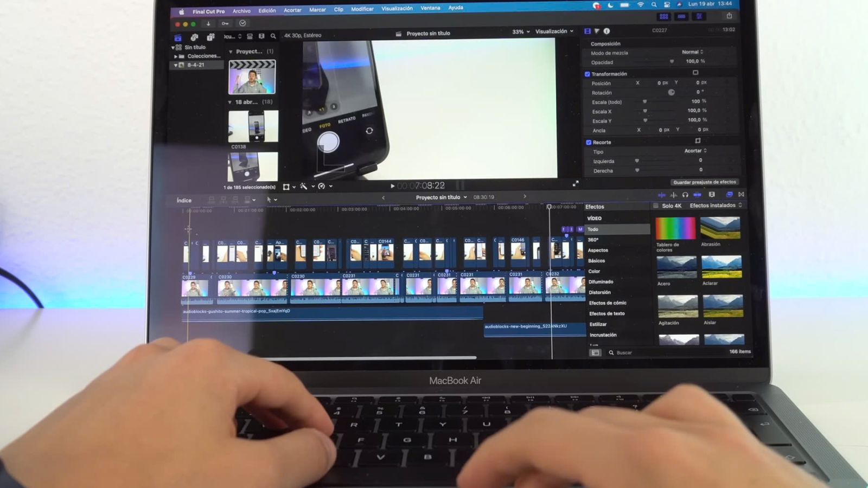Image resolution: width=868 pixels, height=488 pixels.
Task: Open the Acortar menu
Action: pyautogui.click(x=292, y=10)
